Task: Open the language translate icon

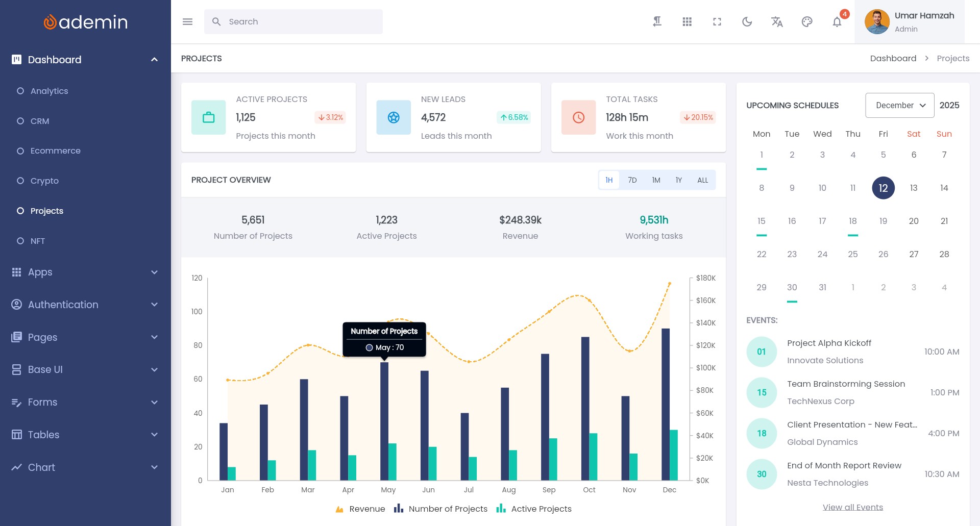Action: point(777,21)
